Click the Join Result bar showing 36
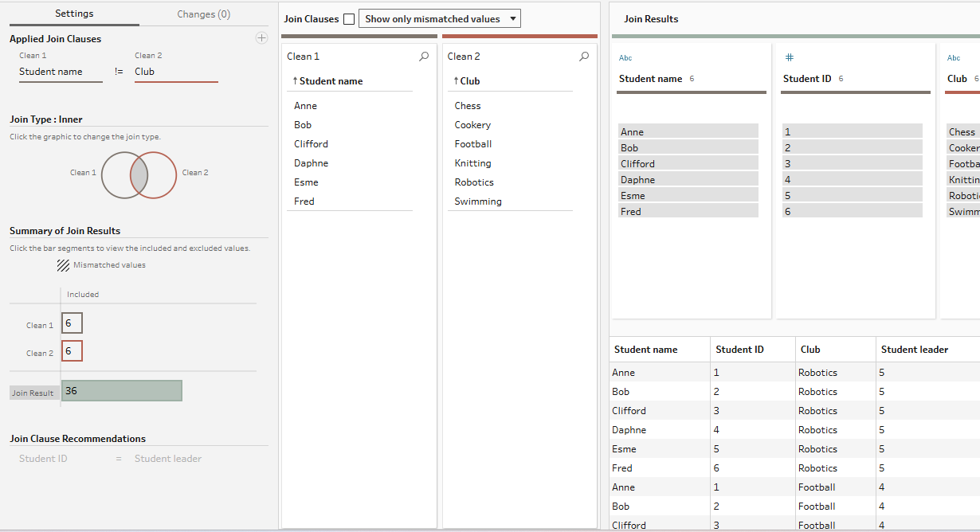This screenshot has height=532, width=980. [x=121, y=391]
